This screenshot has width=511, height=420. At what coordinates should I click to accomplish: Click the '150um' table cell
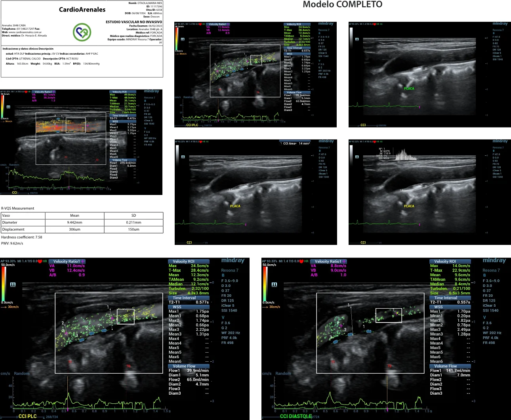click(133, 229)
